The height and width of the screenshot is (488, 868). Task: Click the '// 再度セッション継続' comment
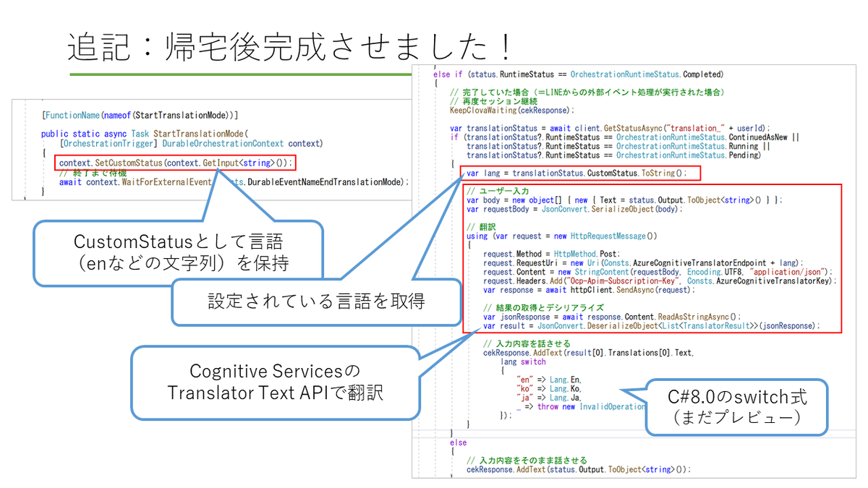tap(493, 102)
